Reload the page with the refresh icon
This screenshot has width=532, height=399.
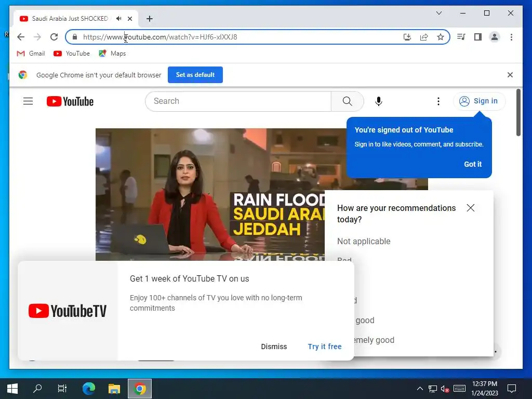tap(54, 37)
